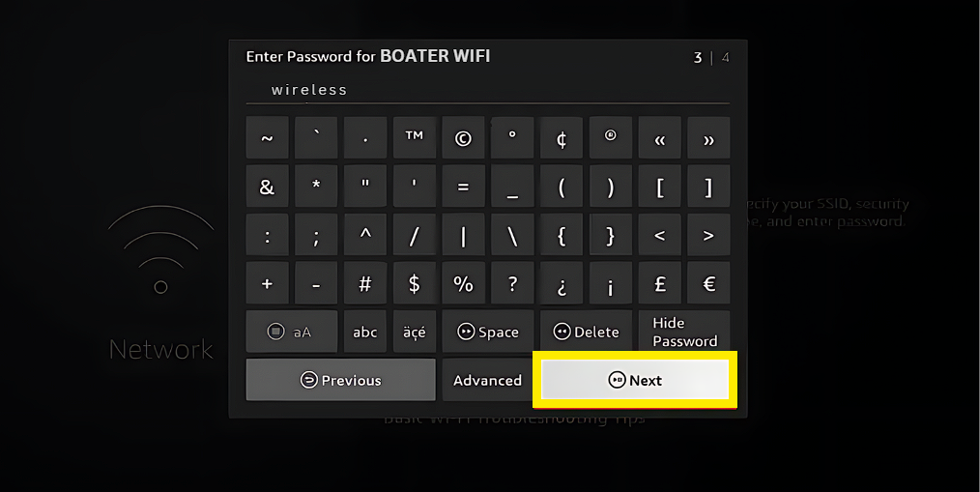Toggle Hide Password option

pyautogui.click(x=683, y=332)
